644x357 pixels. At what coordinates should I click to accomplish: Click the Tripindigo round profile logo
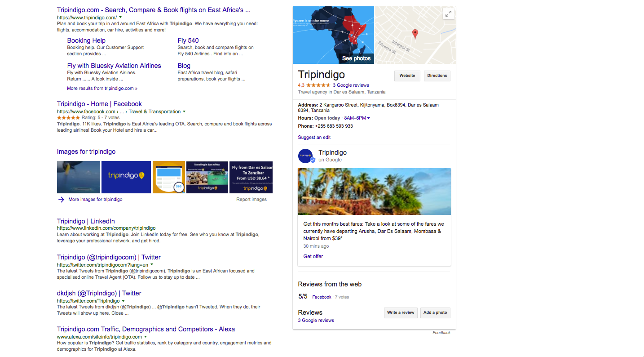pos(306,156)
